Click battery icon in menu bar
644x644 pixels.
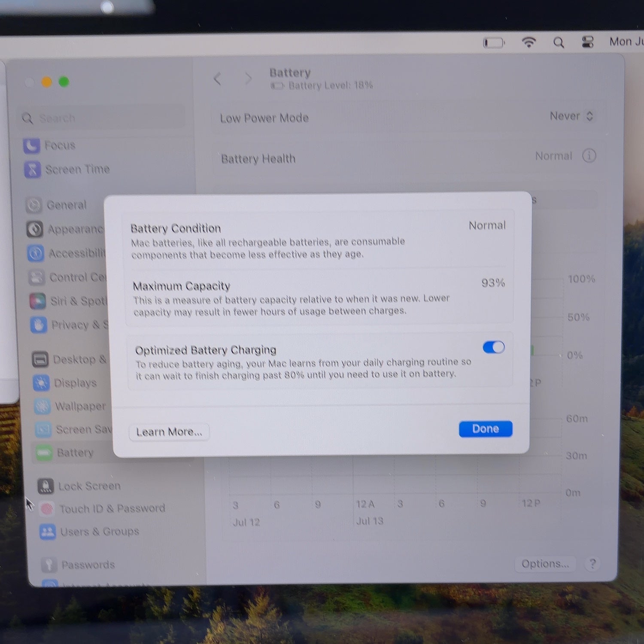tap(494, 43)
